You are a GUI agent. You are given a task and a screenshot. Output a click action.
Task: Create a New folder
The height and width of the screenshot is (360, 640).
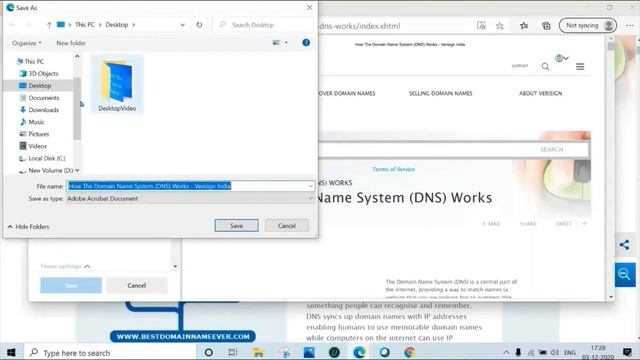tap(71, 43)
